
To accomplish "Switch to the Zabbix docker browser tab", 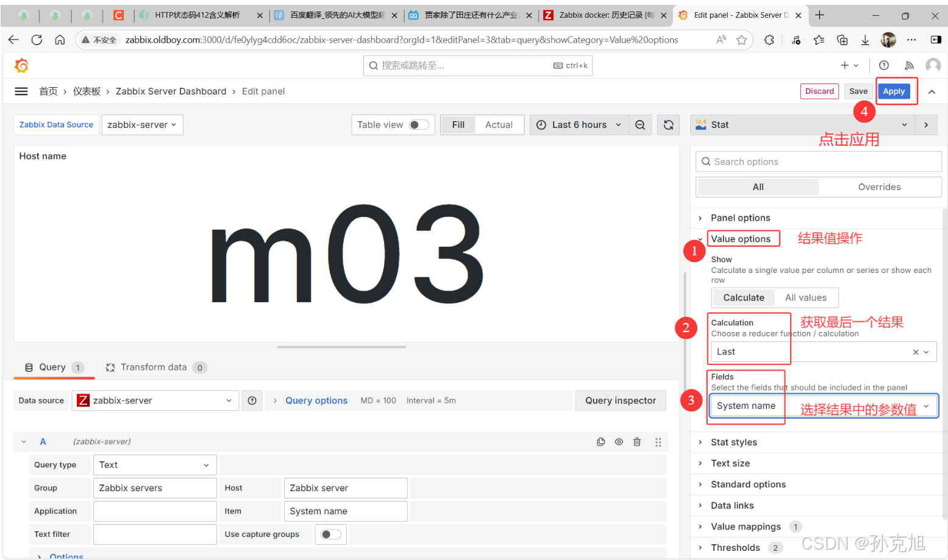I will tap(605, 15).
